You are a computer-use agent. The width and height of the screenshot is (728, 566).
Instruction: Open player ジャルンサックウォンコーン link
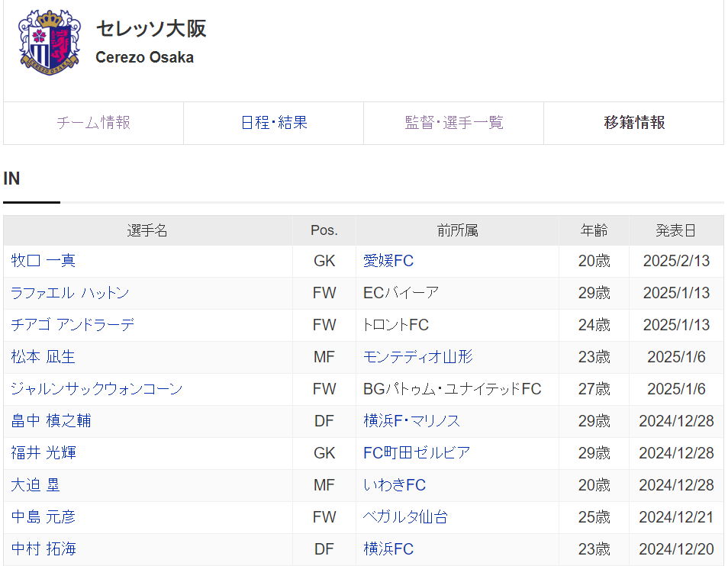[97, 389]
